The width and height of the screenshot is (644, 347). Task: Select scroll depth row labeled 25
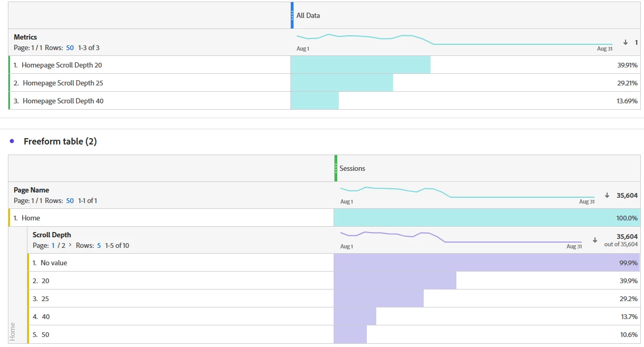334,298
